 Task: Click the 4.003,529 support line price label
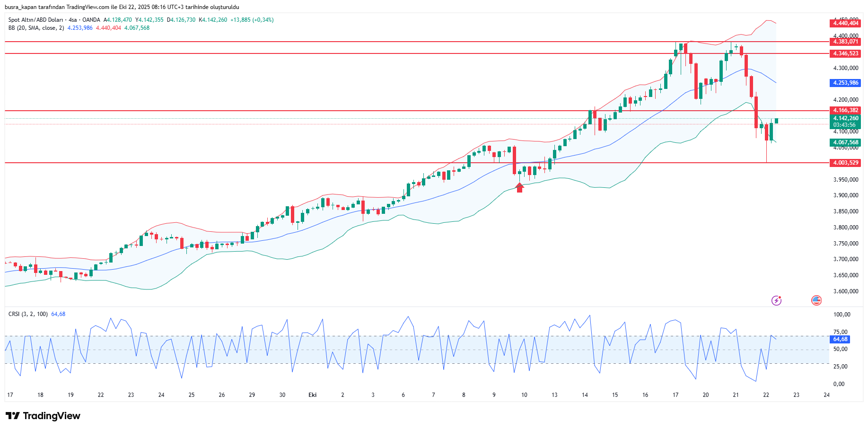point(845,163)
